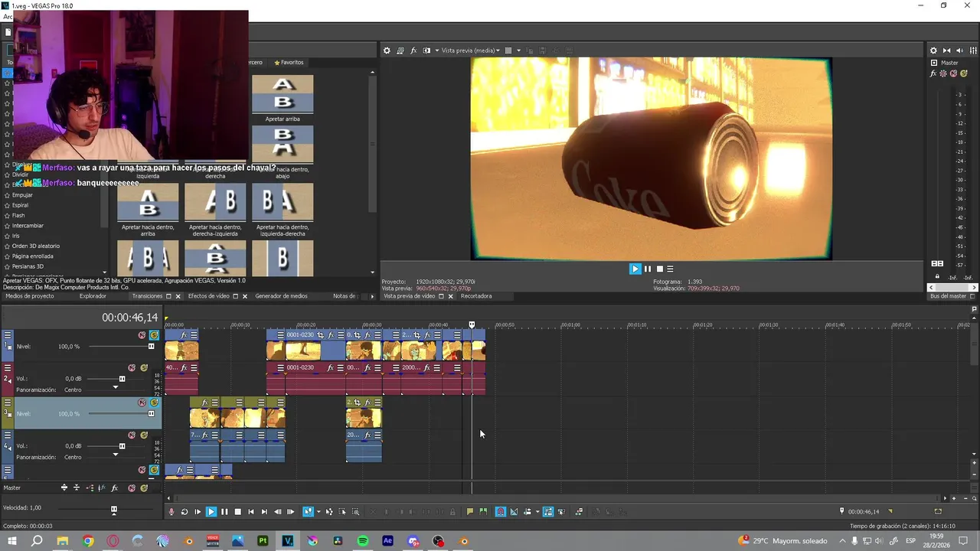Toggle ignore event grouping

(x=561, y=512)
